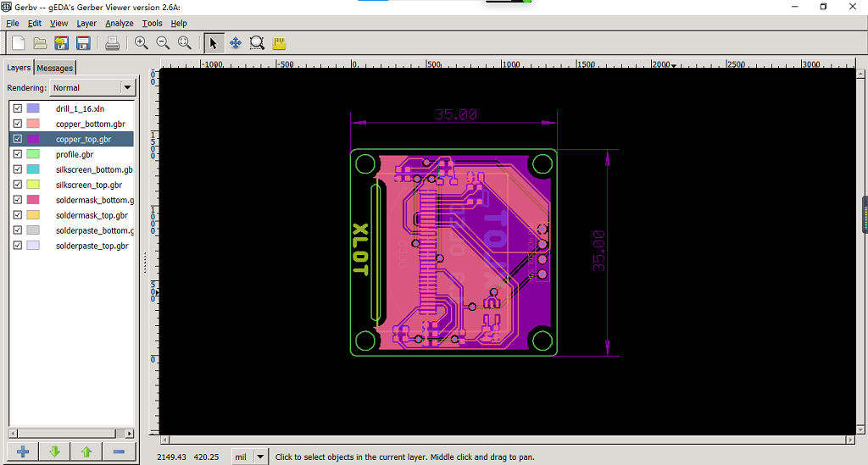Select the silkscreen_top.gbr layer name
Screen dimensions: 868x465
(88, 185)
